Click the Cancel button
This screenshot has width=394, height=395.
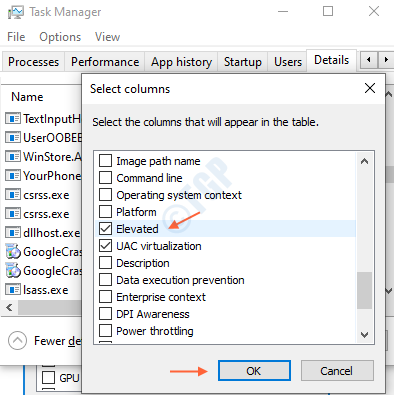pyautogui.click(x=337, y=371)
